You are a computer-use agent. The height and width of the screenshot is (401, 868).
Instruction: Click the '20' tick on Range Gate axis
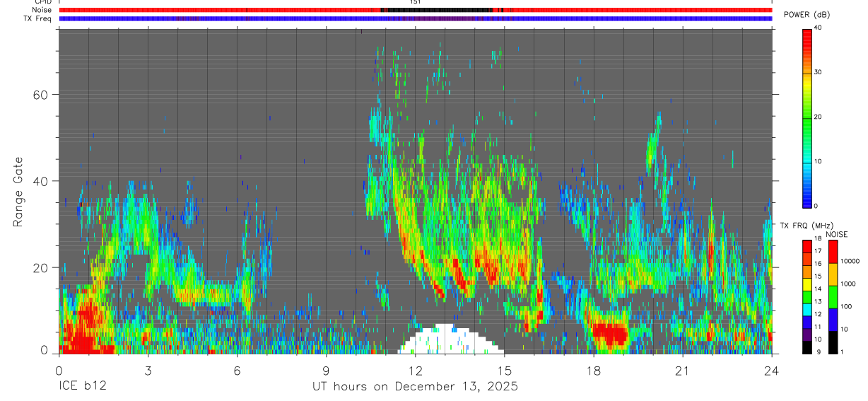41,267
